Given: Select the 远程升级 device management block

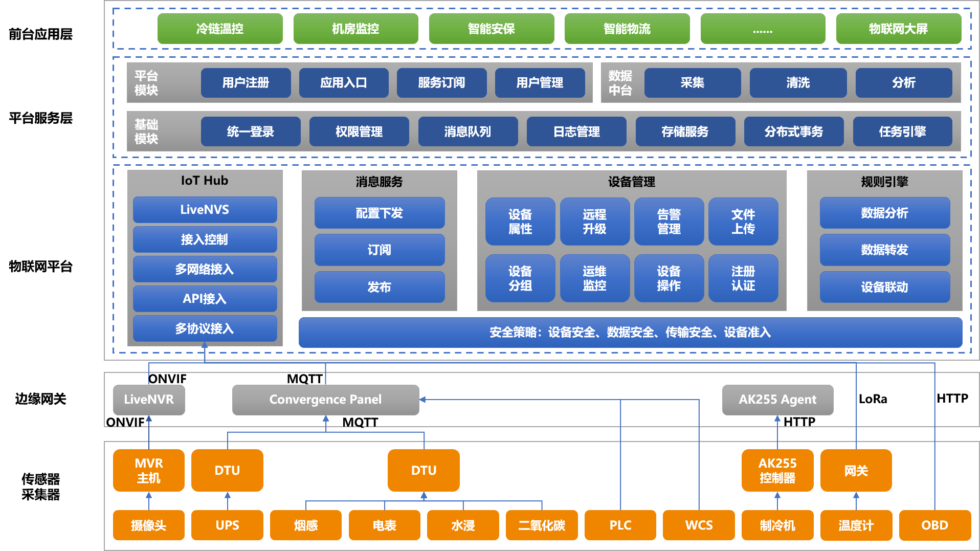Looking at the screenshot, I should (x=594, y=222).
